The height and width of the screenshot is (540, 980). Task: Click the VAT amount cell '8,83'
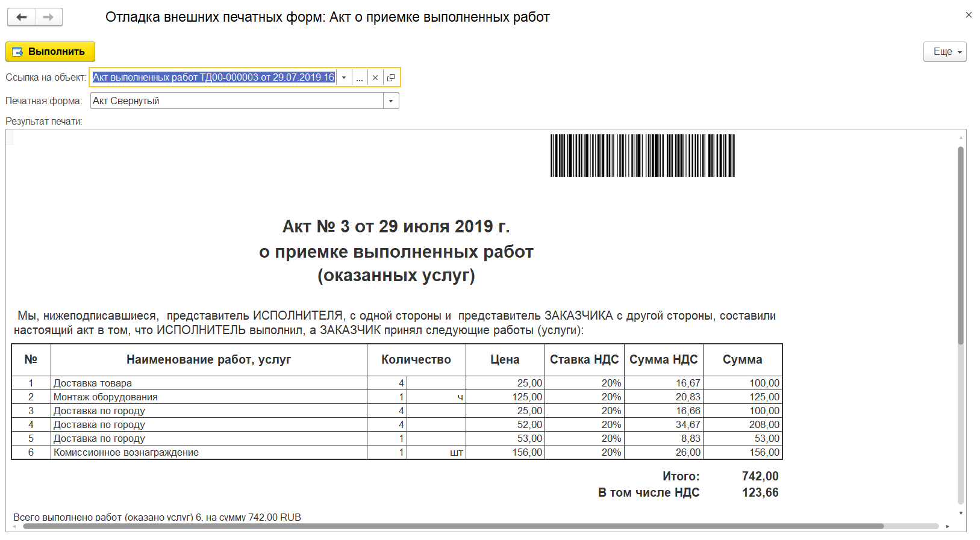click(663, 438)
